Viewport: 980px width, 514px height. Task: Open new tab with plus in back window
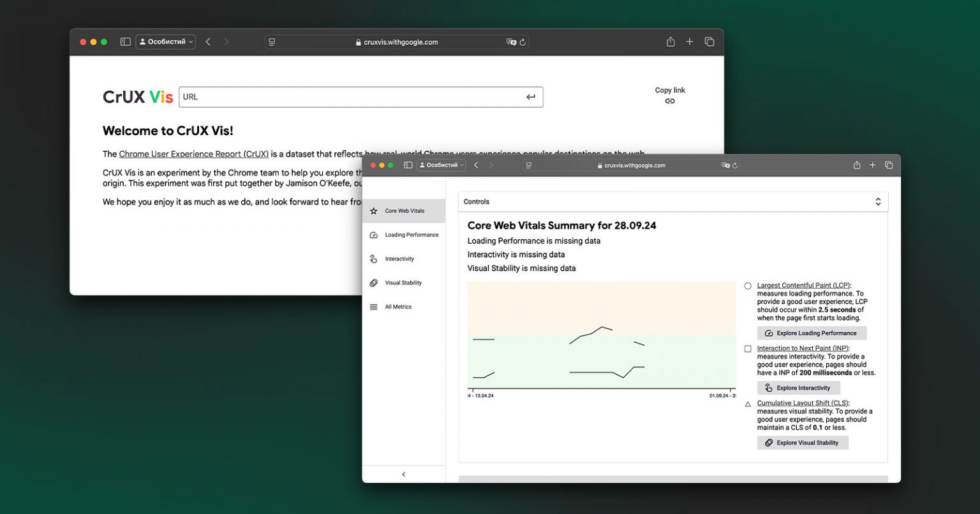(690, 41)
